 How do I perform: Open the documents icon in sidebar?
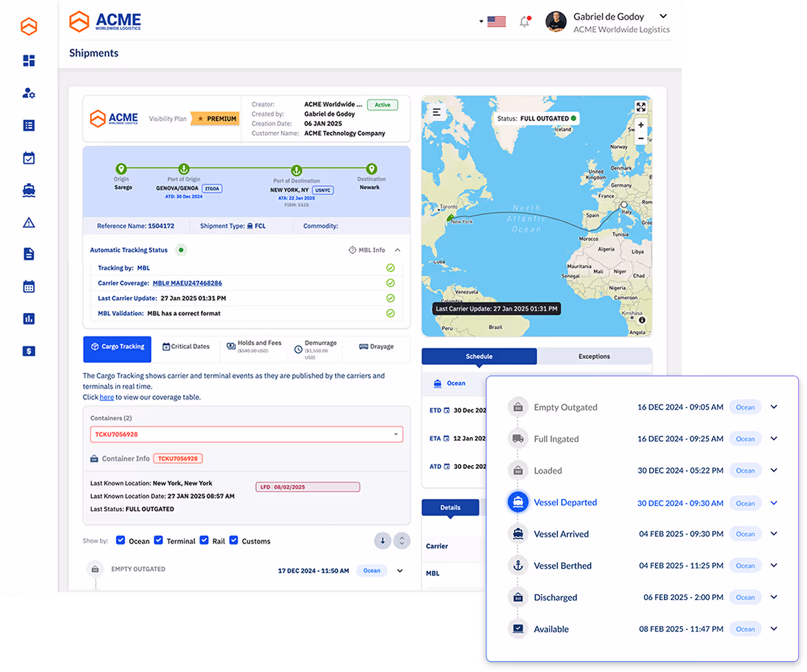(29, 254)
